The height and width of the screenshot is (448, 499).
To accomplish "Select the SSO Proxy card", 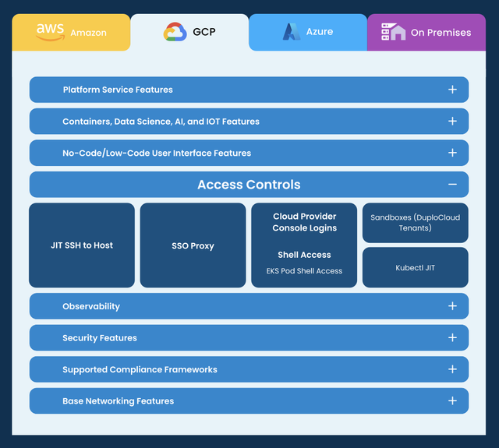I will [193, 245].
